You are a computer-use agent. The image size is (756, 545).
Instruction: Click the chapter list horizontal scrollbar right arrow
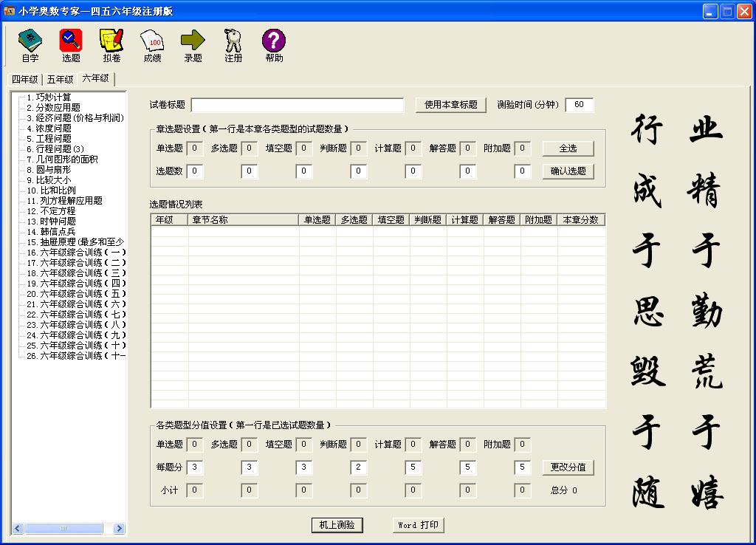point(121,528)
